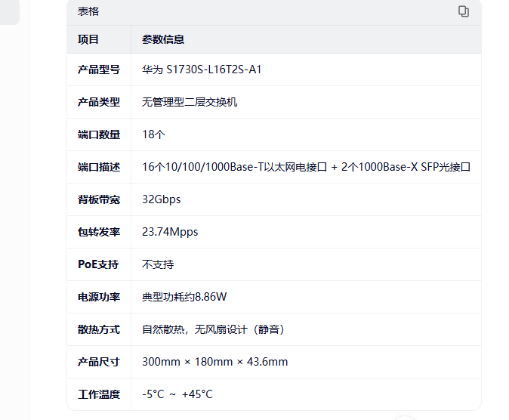Click the 产品型号 row label

pyautogui.click(x=99, y=69)
